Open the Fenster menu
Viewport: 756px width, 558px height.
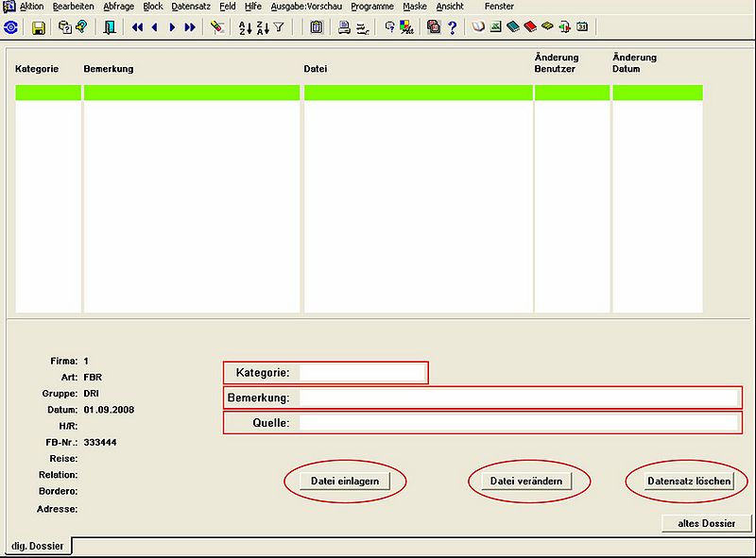click(x=499, y=7)
